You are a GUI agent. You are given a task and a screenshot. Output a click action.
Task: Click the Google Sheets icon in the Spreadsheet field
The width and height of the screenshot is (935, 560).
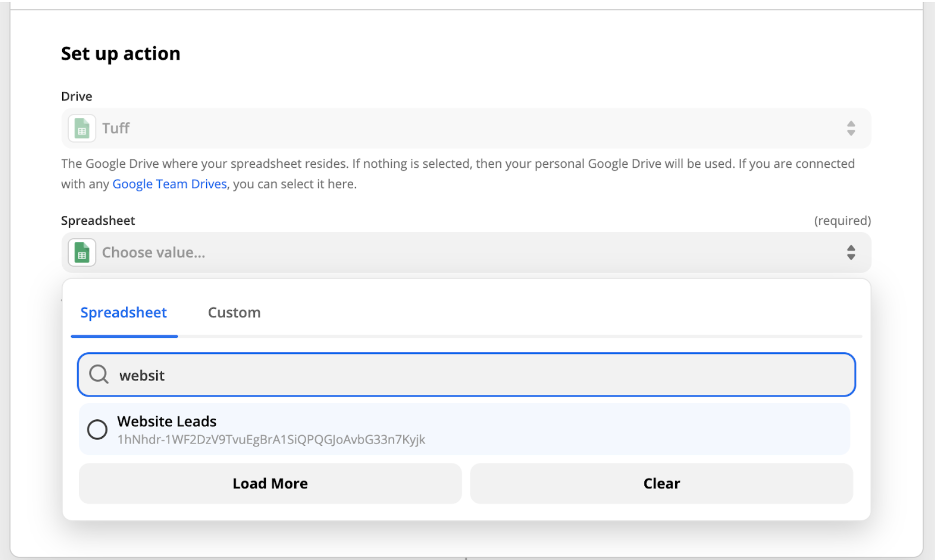point(81,252)
